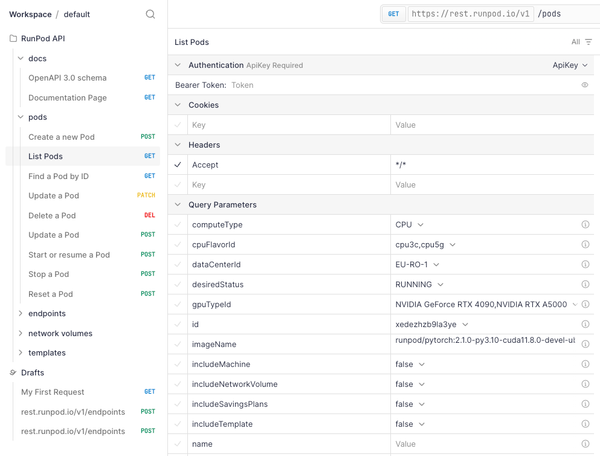
Task: Select Create a new Pod request
Action: click(62, 137)
